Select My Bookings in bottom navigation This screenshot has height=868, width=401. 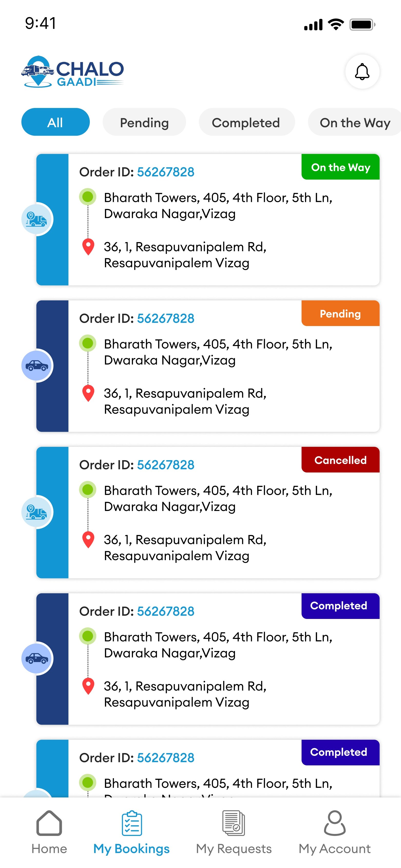(131, 832)
